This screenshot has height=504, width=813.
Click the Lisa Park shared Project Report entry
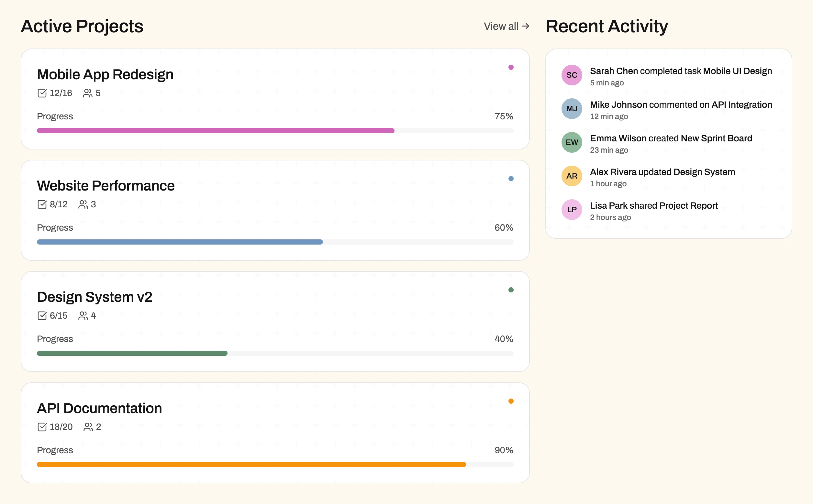653,206
